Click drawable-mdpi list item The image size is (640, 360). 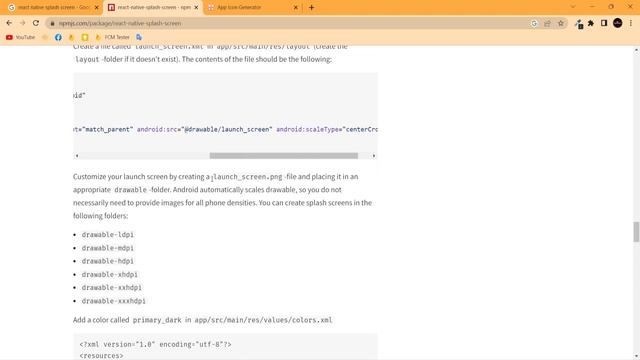click(x=108, y=248)
